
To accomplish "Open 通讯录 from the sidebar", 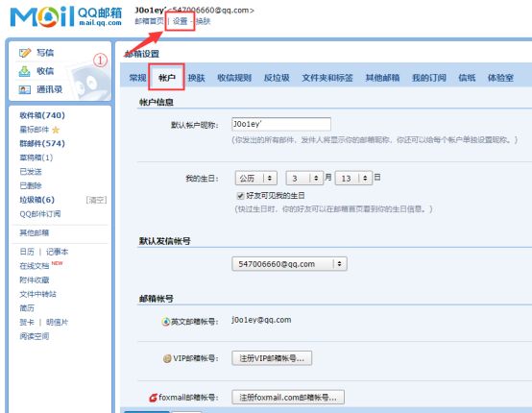I will [50, 89].
